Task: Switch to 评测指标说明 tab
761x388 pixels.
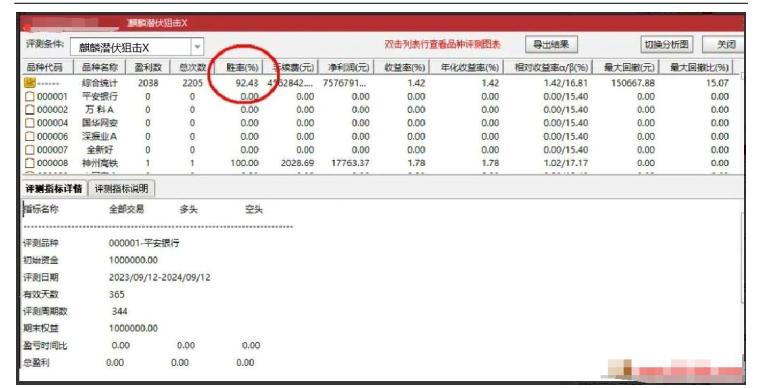Action: (121, 188)
